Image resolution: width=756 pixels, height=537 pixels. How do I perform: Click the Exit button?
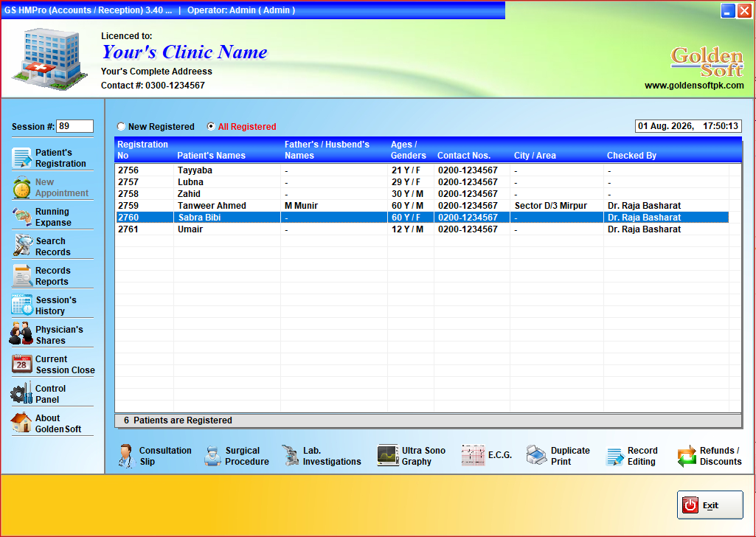point(710,505)
